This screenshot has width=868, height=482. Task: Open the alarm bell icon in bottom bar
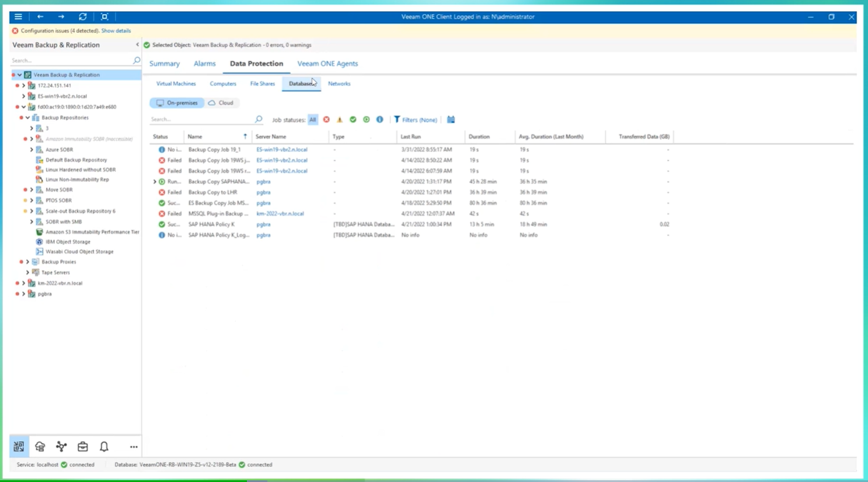point(104,446)
